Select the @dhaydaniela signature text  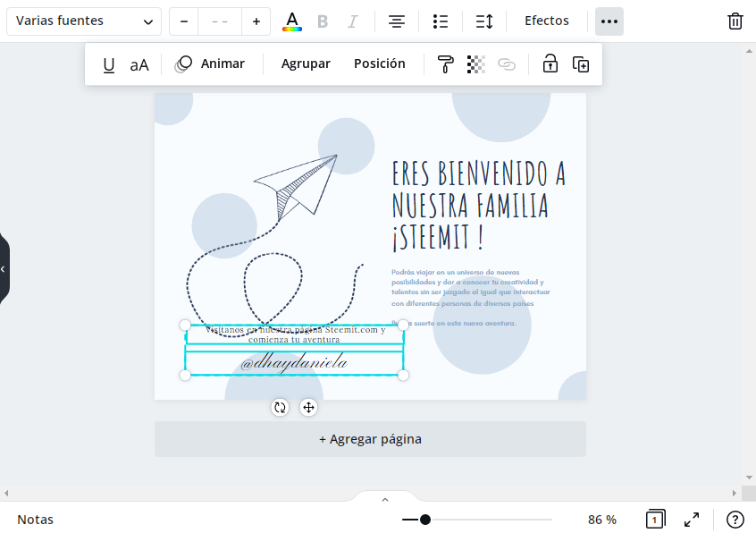(x=294, y=363)
